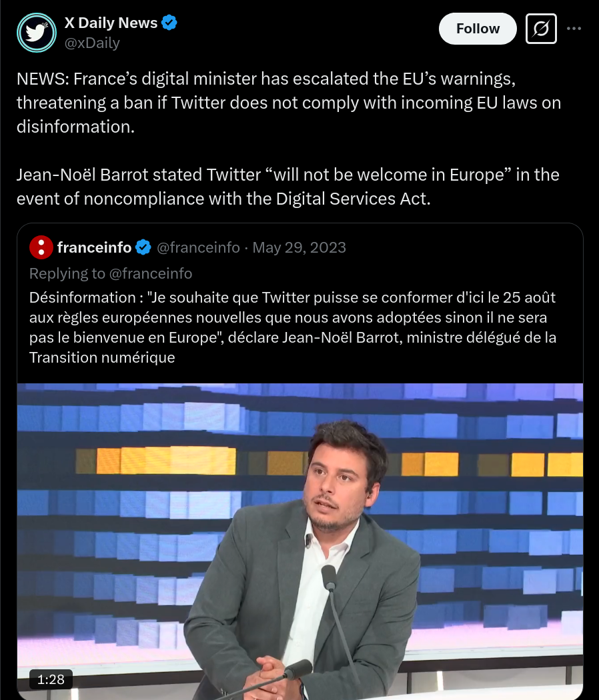Open the @xDaily handle link
599x700 pixels.
pyautogui.click(x=92, y=43)
